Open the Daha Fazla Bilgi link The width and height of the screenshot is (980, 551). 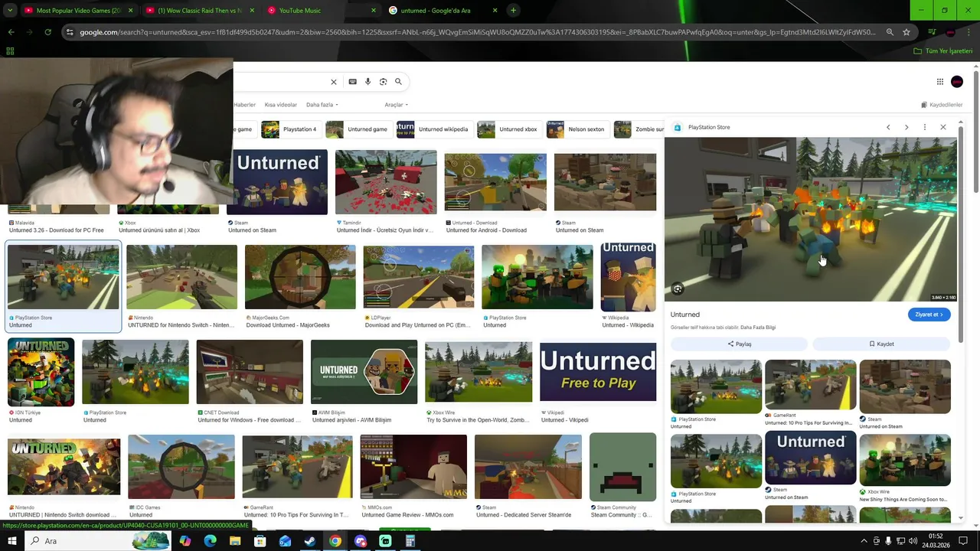pos(758,328)
